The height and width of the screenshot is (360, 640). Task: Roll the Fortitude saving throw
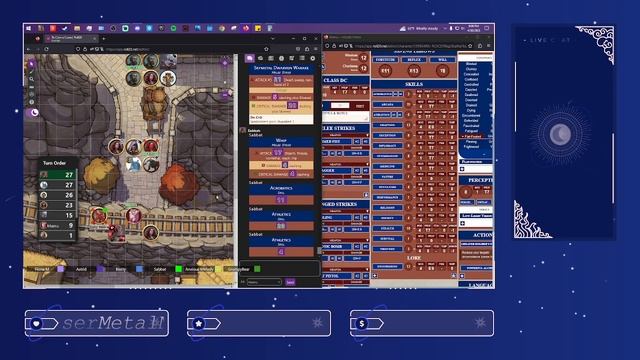(x=385, y=60)
